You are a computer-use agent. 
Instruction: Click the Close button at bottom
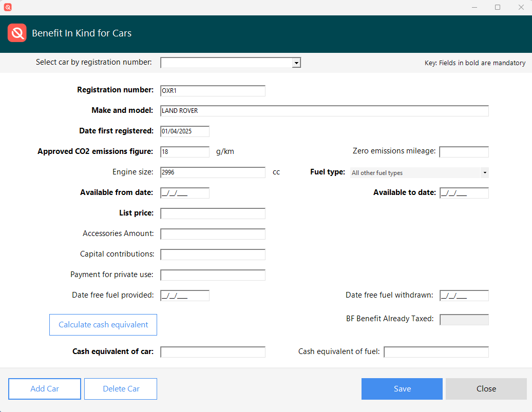(x=486, y=389)
